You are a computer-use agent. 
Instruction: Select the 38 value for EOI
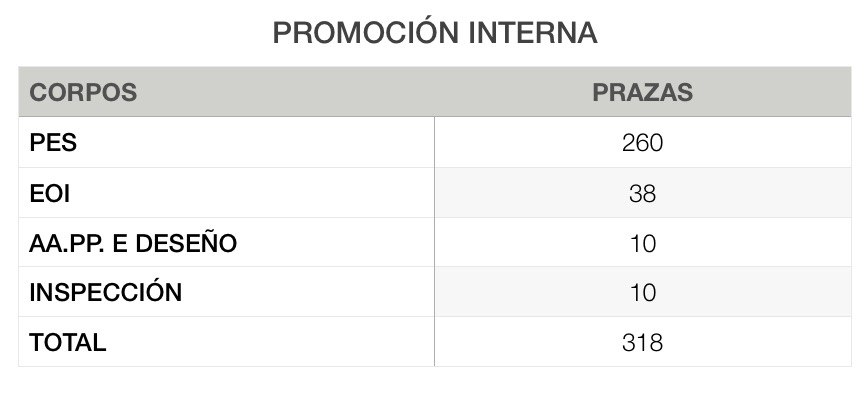643,193
